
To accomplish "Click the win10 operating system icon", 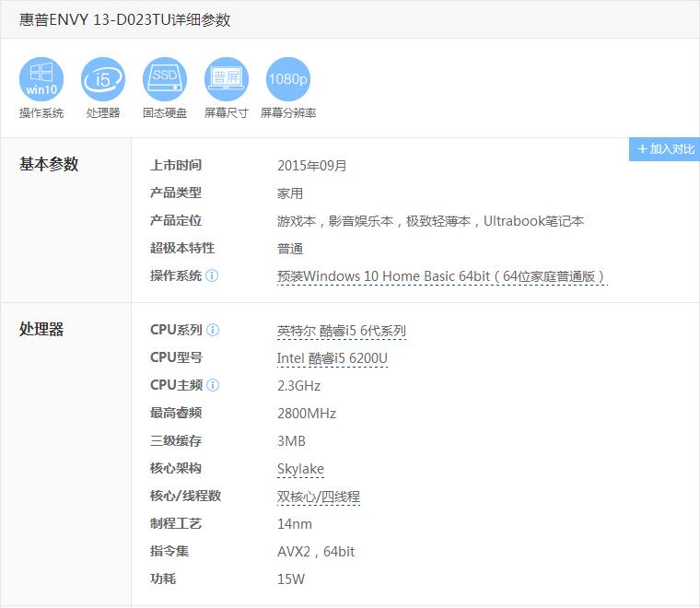I will point(41,79).
